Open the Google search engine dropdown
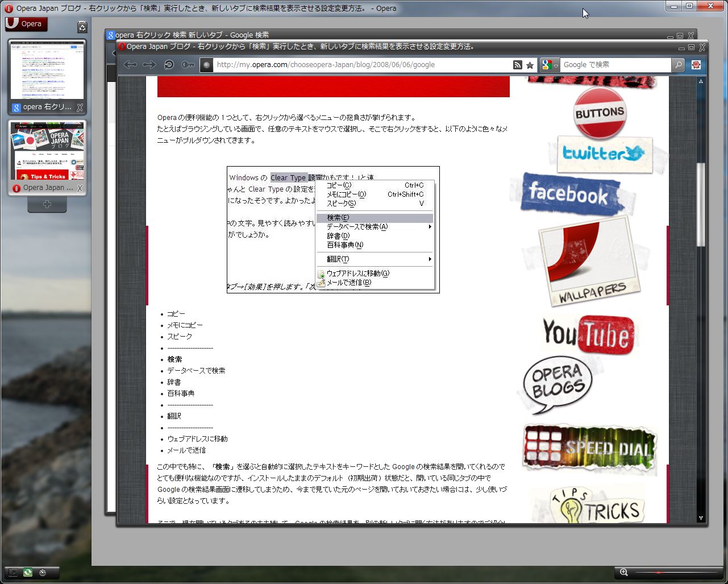The image size is (728, 584). pyautogui.click(x=550, y=65)
